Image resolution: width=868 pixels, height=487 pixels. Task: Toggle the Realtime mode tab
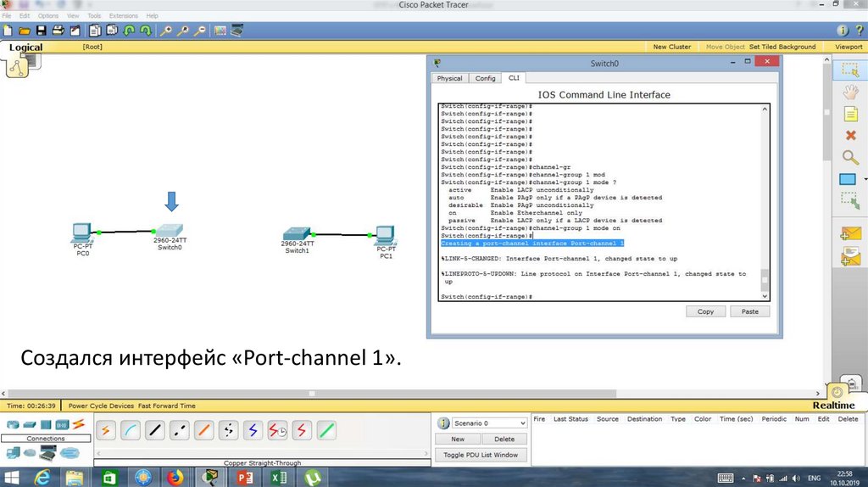[x=833, y=406]
